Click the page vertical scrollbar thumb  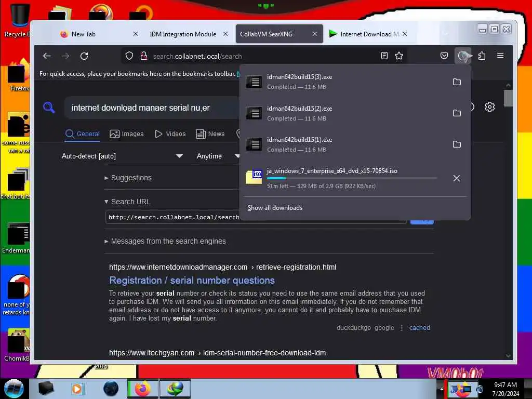click(508, 98)
